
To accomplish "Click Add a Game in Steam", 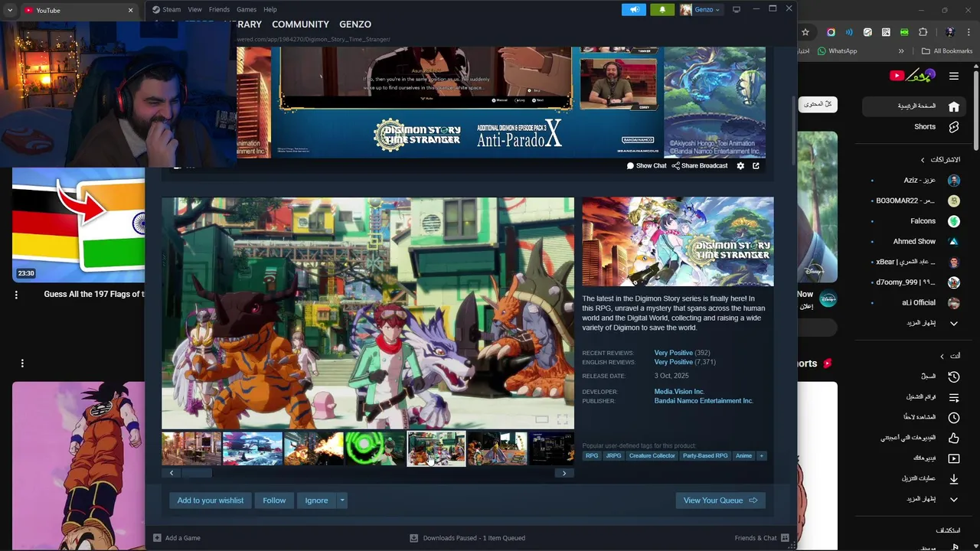I will pyautogui.click(x=177, y=538).
